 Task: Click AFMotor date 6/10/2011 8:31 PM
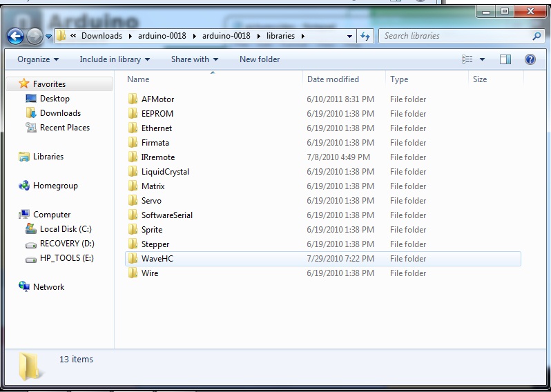coord(340,99)
